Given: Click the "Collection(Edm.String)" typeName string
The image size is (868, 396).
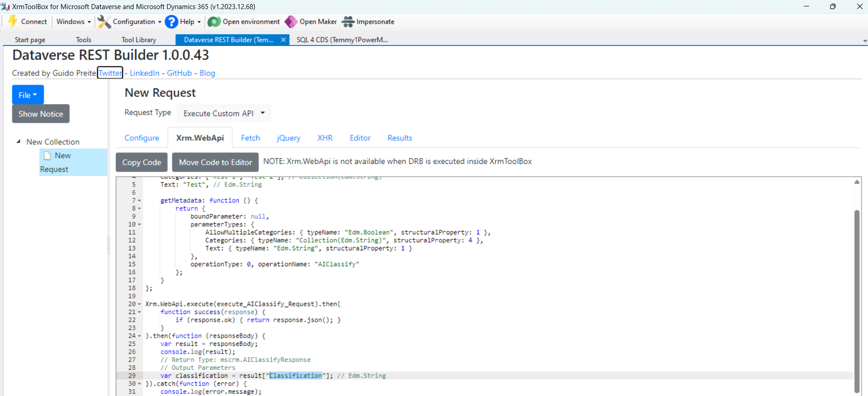Looking at the screenshot, I should coord(341,240).
